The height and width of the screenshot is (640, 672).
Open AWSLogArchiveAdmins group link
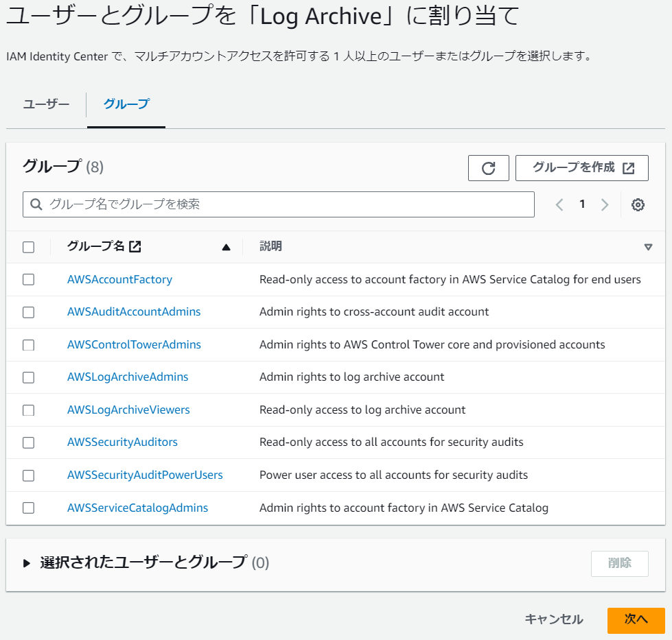click(x=128, y=377)
